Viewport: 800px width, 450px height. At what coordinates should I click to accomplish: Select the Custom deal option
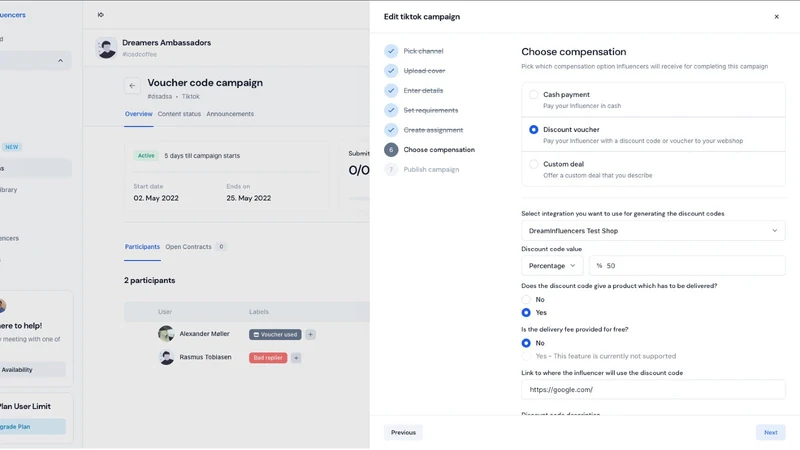click(534, 164)
